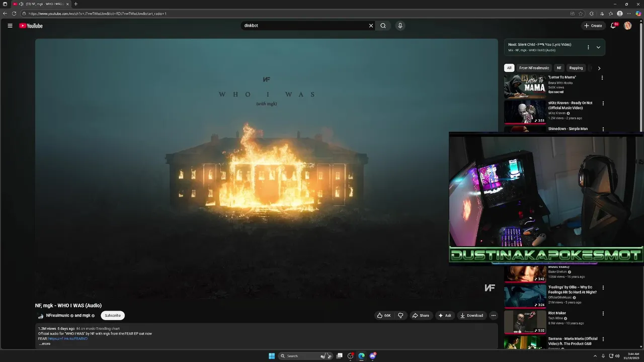644x362 pixels.
Task: Start voice search with microphone icon
Action: 400,26
